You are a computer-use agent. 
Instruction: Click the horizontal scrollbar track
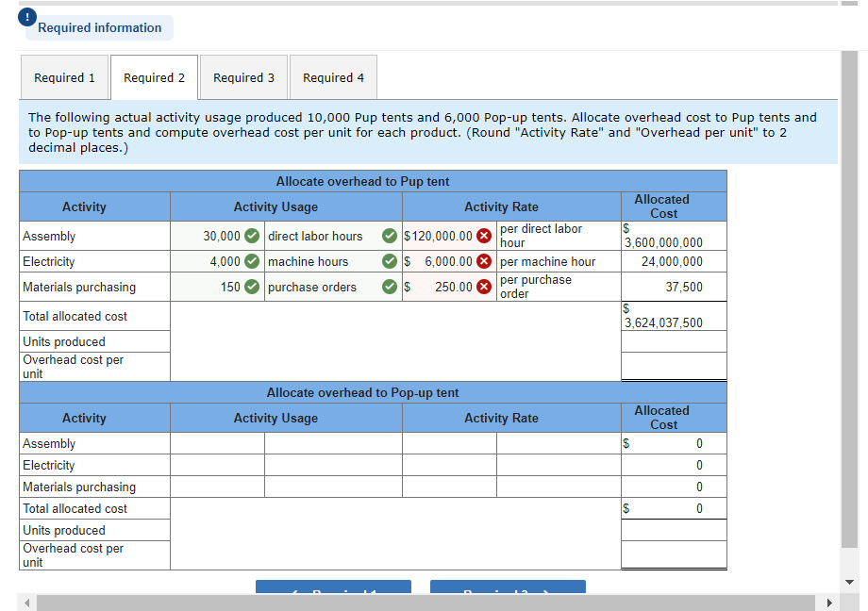(x=426, y=603)
